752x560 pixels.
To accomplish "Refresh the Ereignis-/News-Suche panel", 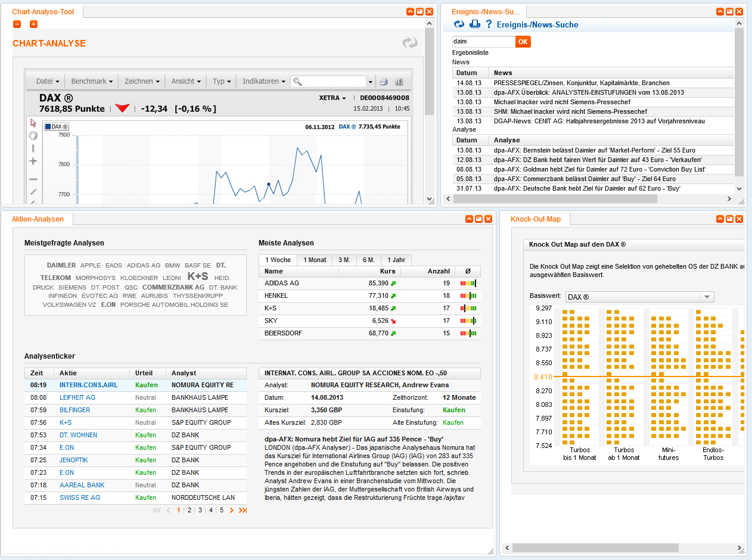I will [459, 24].
